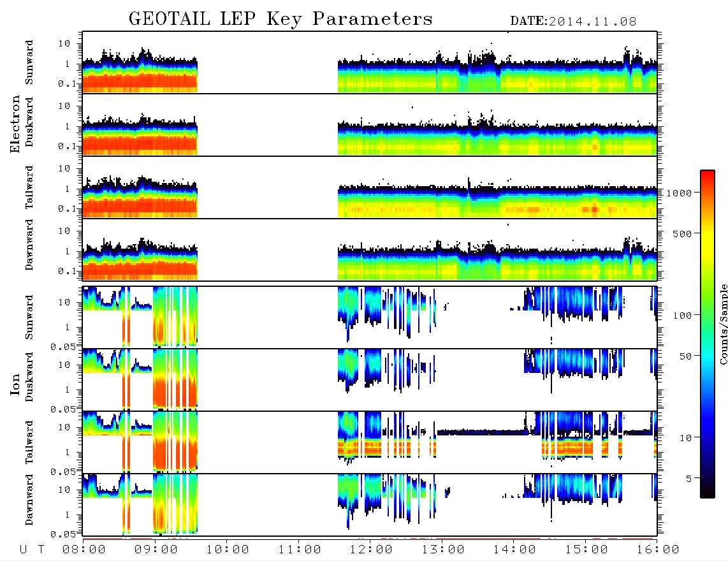Click the Ion Sunward panel label

(29, 317)
